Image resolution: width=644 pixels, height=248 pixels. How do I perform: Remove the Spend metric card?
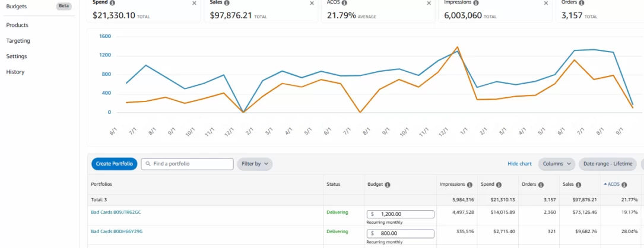[x=194, y=3]
